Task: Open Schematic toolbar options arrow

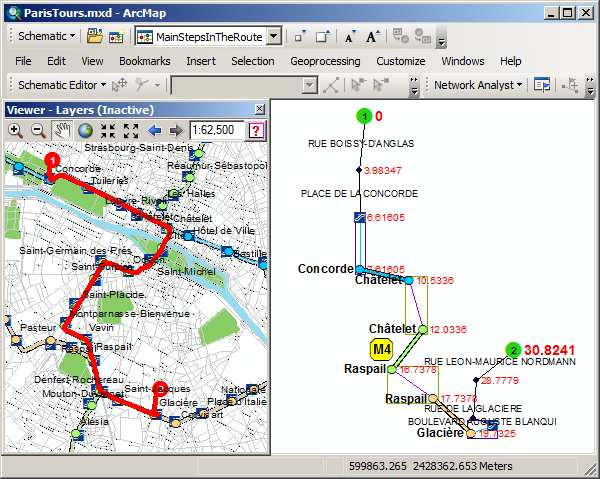Action: point(441,42)
